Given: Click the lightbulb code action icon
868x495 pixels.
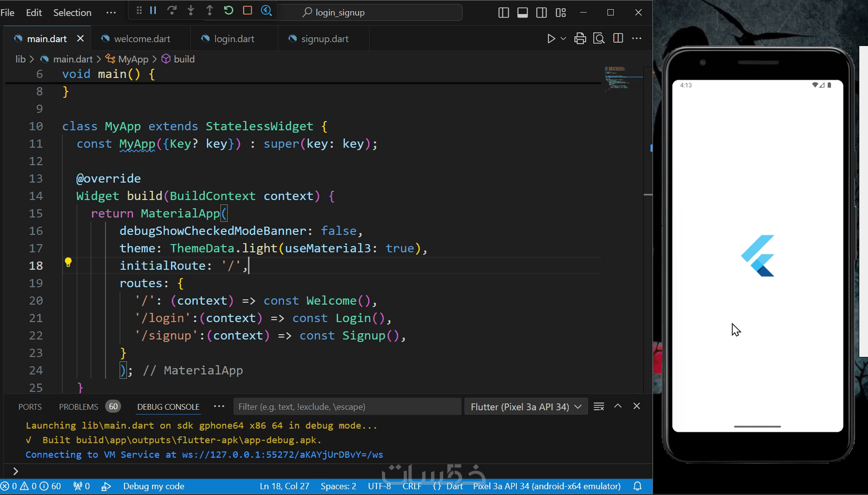Looking at the screenshot, I should coord(68,263).
